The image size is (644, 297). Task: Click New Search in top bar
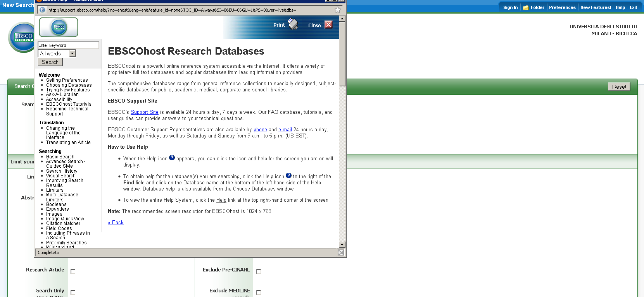coord(18,5)
